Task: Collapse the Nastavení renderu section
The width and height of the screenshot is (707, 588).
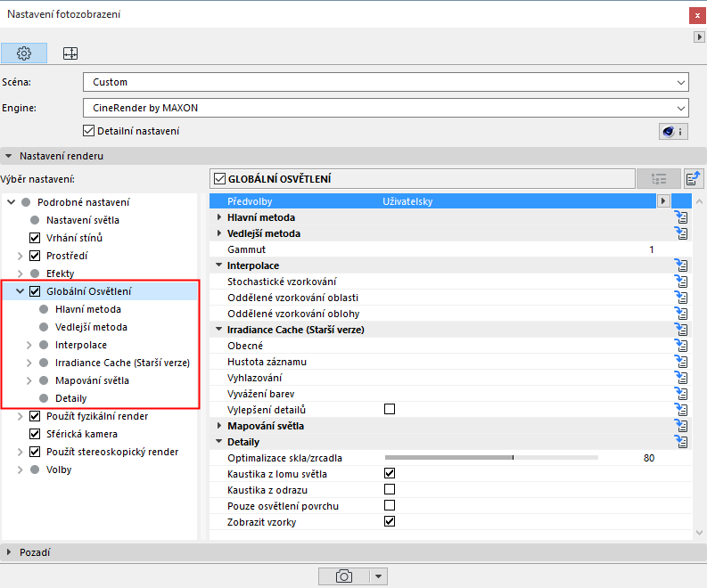Action: (x=8, y=156)
